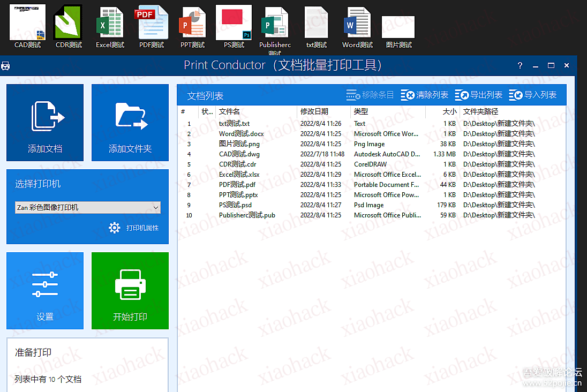The height and width of the screenshot is (392, 587).
Task: Sort documents by 大小 column header
Action: point(449,111)
